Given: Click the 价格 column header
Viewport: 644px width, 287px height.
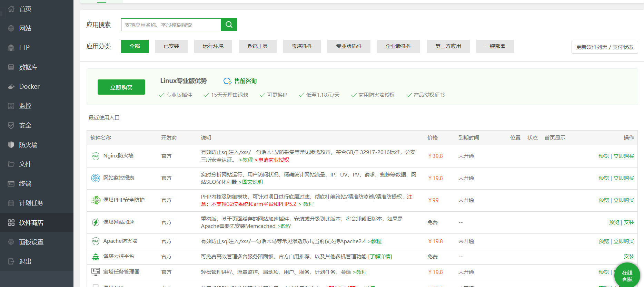Looking at the screenshot, I should point(433,138).
